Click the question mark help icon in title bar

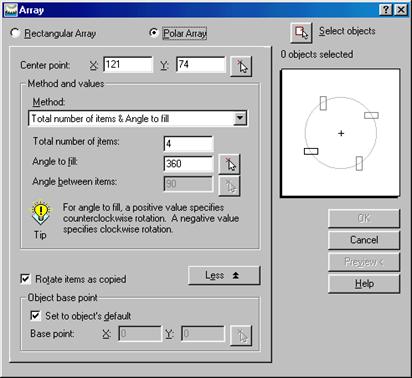coord(386,10)
